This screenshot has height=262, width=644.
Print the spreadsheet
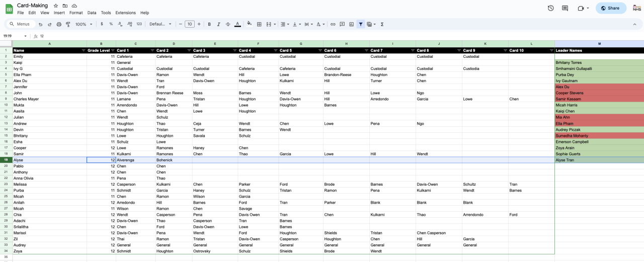(x=59, y=24)
